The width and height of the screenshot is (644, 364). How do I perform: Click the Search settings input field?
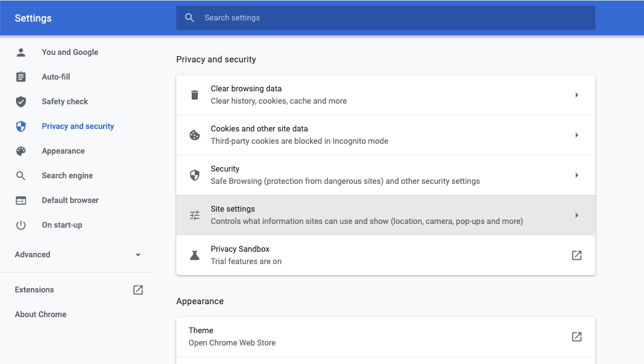386,18
